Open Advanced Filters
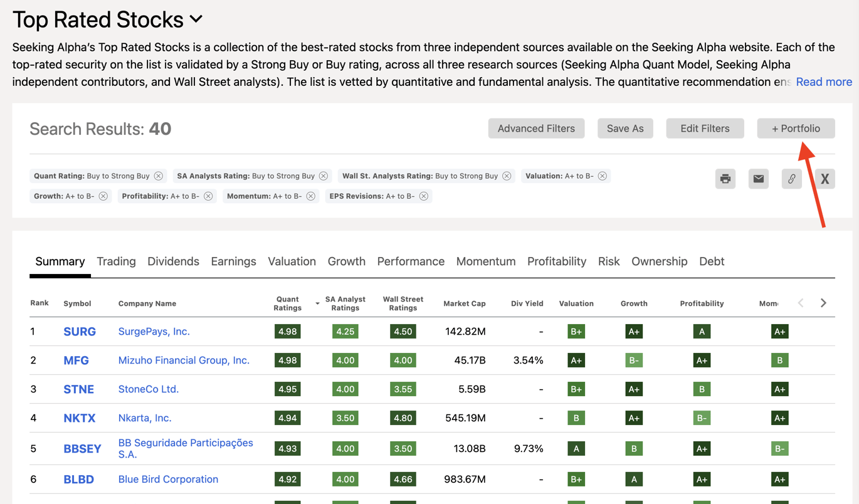The height and width of the screenshot is (504, 859). (x=536, y=128)
